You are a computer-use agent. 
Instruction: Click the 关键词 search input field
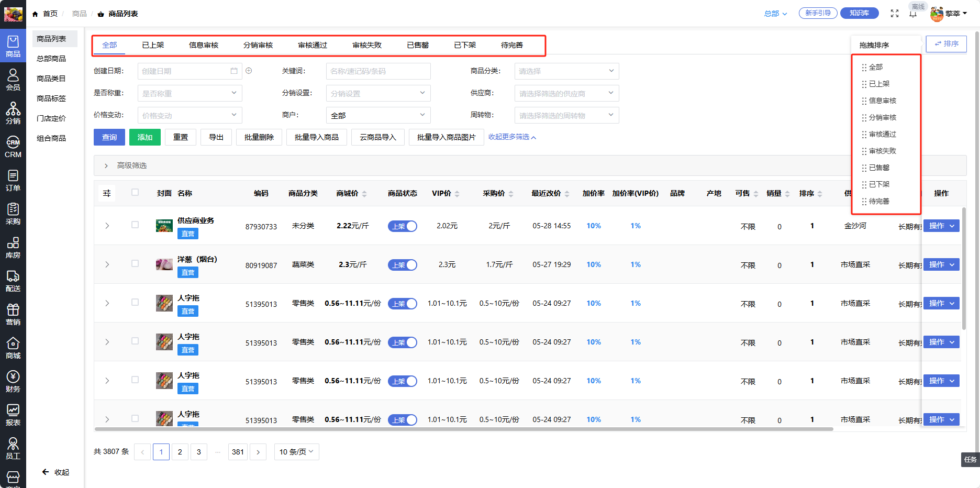coord(378,71)
